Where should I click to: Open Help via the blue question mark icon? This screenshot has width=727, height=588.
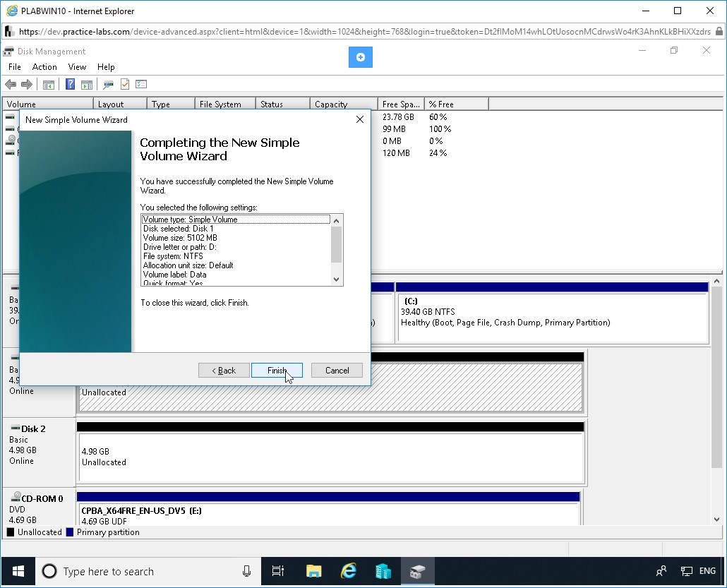[70, 84]
